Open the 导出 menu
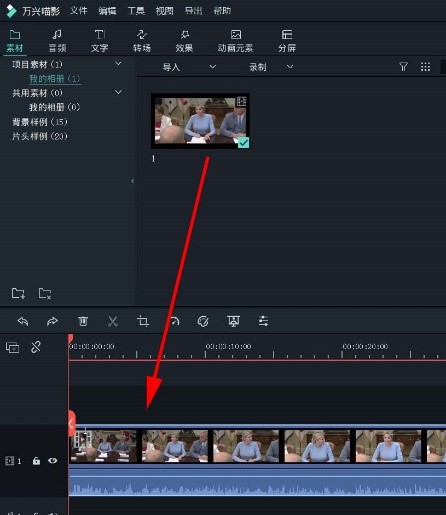The width and height of the screenshot is (446, 515). point(193,11)
